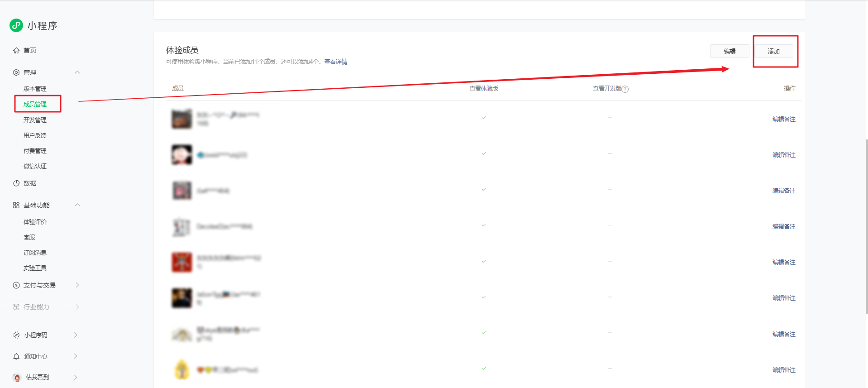Click the 管理 hexagon gear icon
Screen dimensions: 868x388
coord(16,72)
